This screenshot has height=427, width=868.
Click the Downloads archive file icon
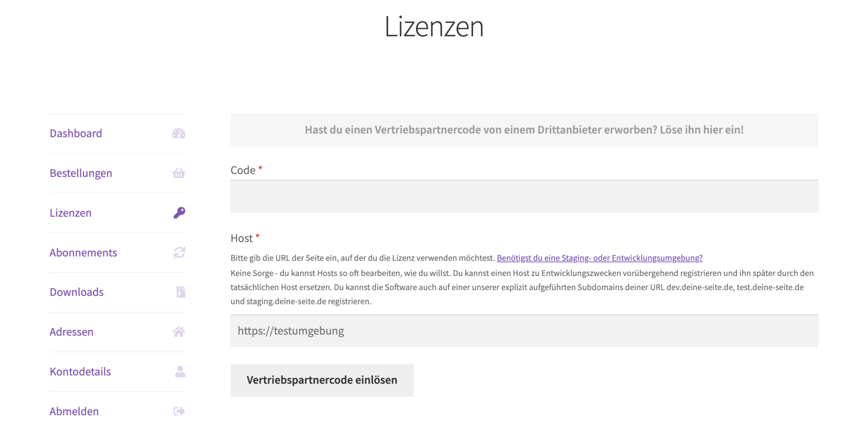point(181,292)
